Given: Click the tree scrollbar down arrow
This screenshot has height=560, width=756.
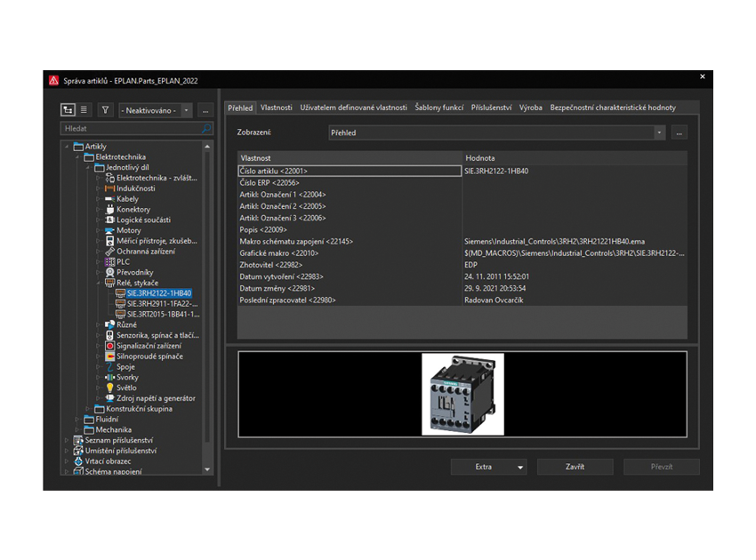Looking at the screenshot, I should [x=207, y=469].
